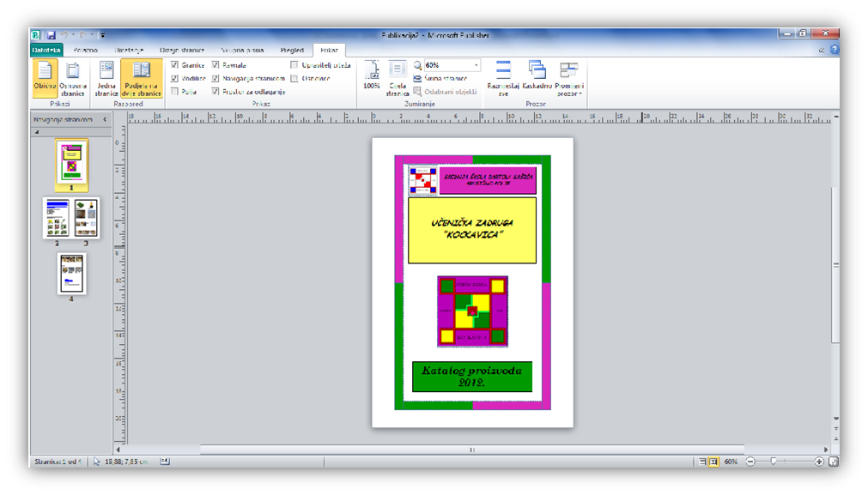Collapse the Navigacija stranicom pane chevron
Screen dimensions: 868x495
105,119
